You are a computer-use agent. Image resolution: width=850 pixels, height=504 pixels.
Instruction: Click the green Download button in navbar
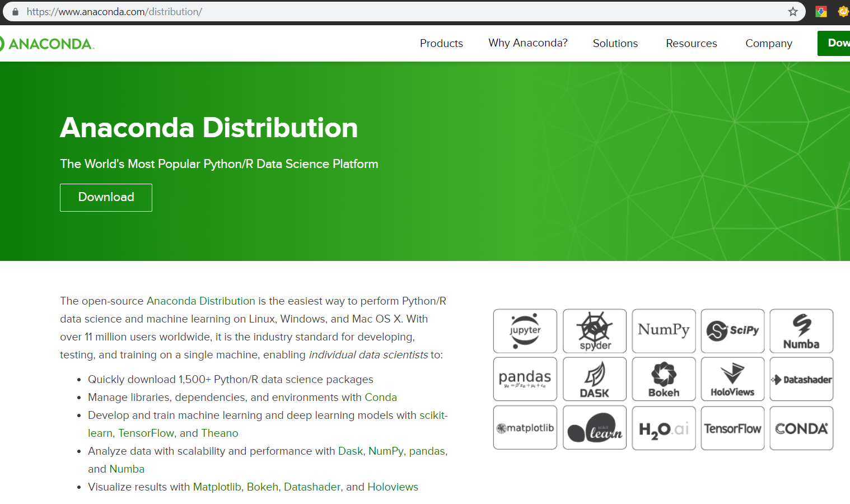coord(834,43)
